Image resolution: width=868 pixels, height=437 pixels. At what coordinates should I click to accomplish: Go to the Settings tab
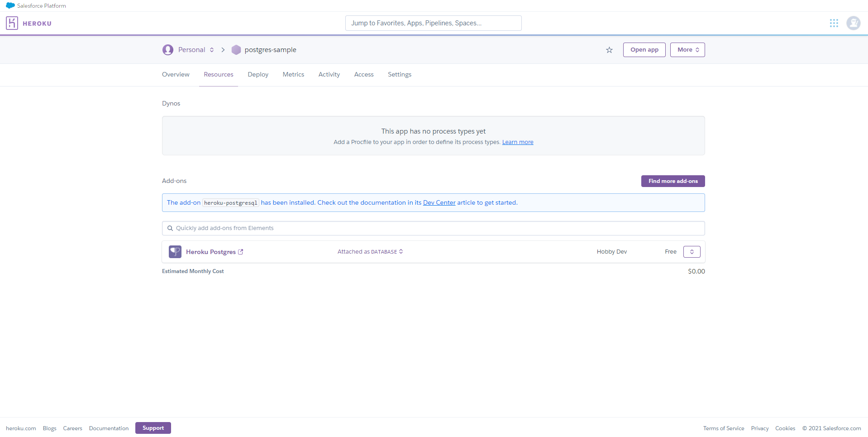point(399,75)
